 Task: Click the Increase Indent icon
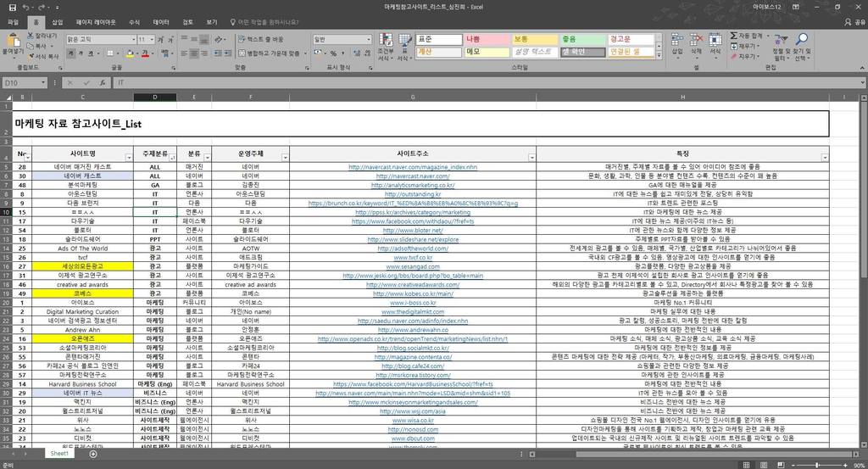tap(228, 53)
